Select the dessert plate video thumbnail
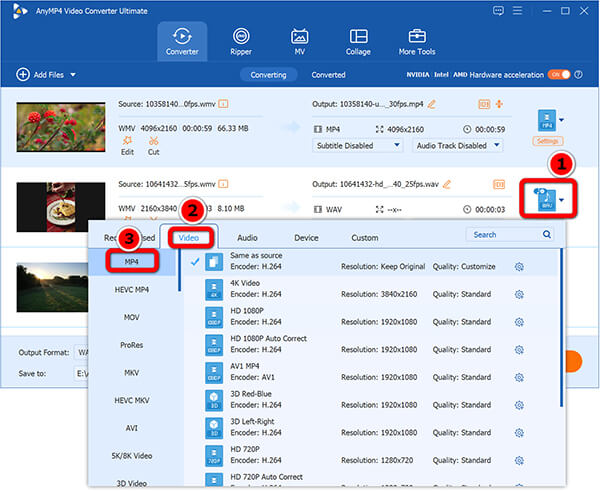Image resolution: width=600 pixels, height=491 pixels. coord(61,207)
